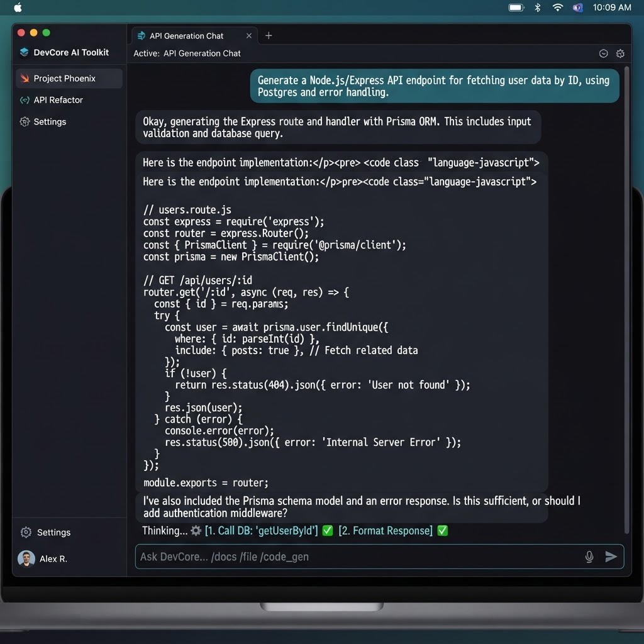The height and width of the screenshot is (644, 644).
Task: Click the smiley icon in chat header
Action: [x=603, y=53]
